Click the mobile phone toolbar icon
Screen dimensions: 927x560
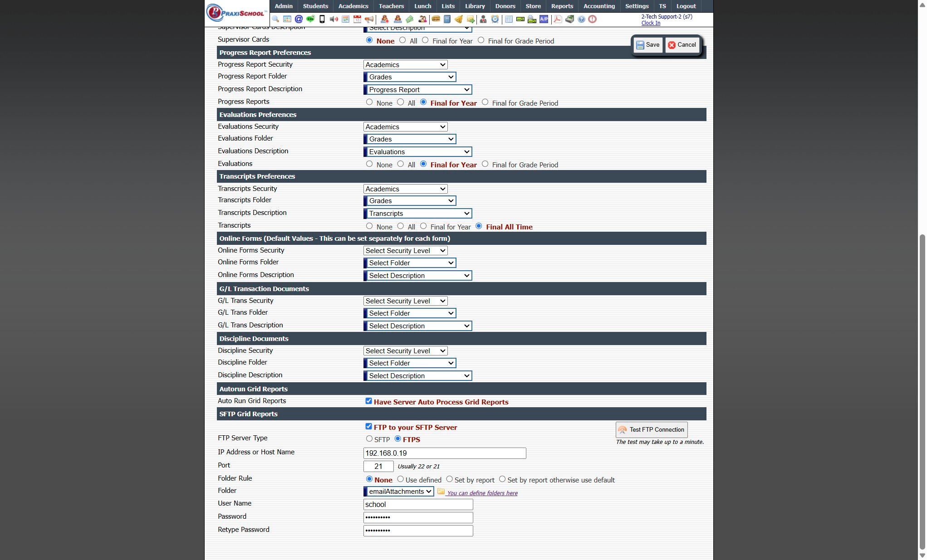tap(322, 19)
